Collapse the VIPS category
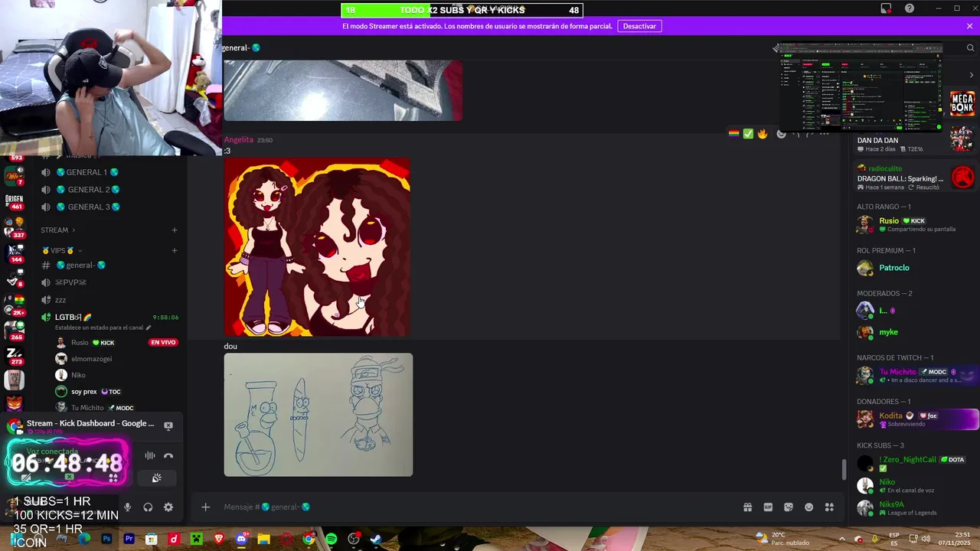The height and width of the screenshot is (551, 980). click(62, 250)
